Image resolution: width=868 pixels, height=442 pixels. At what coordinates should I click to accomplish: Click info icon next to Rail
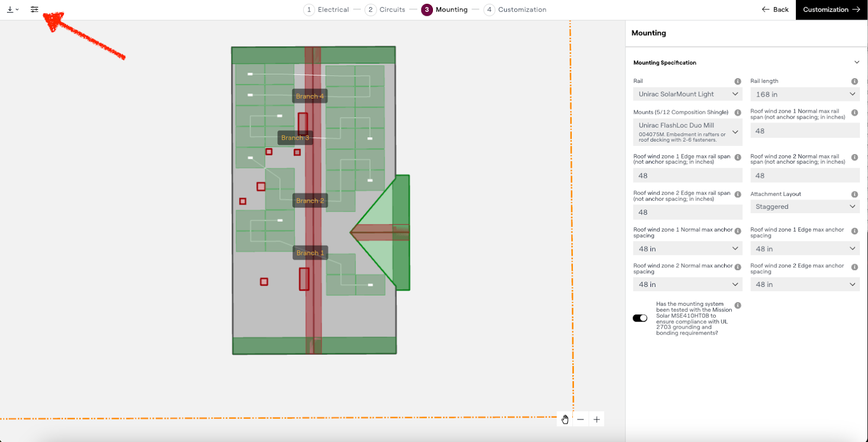[737, 81]
